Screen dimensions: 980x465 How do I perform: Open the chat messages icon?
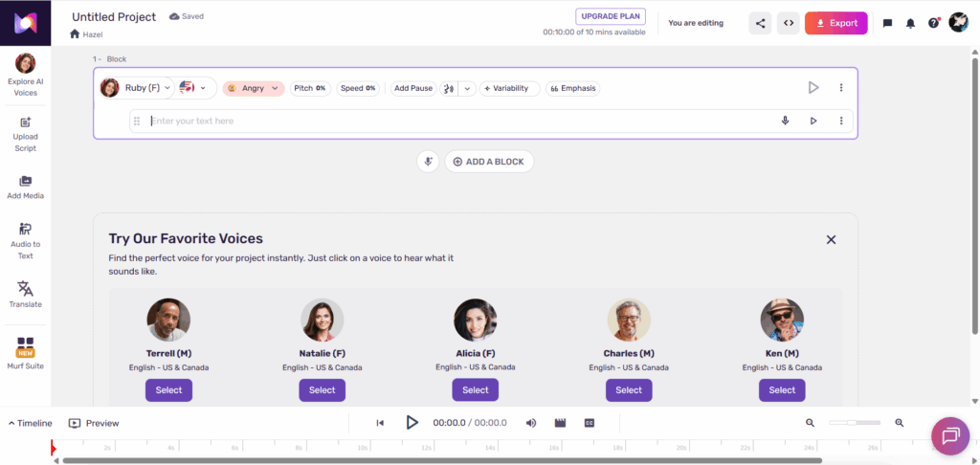(887, 23)
